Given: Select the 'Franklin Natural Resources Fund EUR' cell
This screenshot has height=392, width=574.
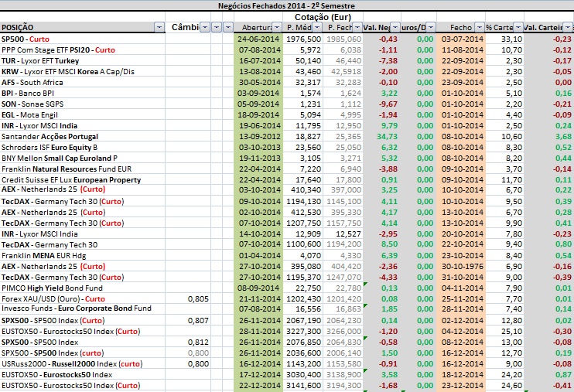Looking at the screenshot, I should [83, 169].
